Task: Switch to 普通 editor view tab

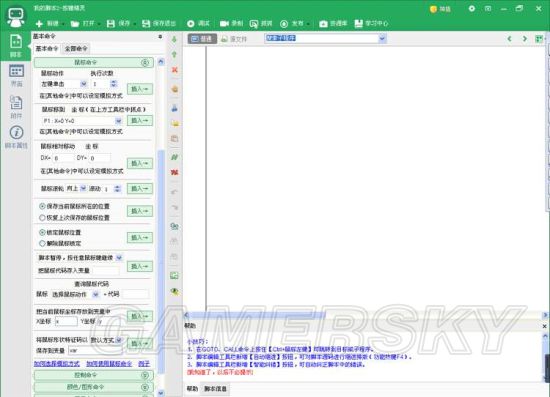Action: click(x=202, y=39)
